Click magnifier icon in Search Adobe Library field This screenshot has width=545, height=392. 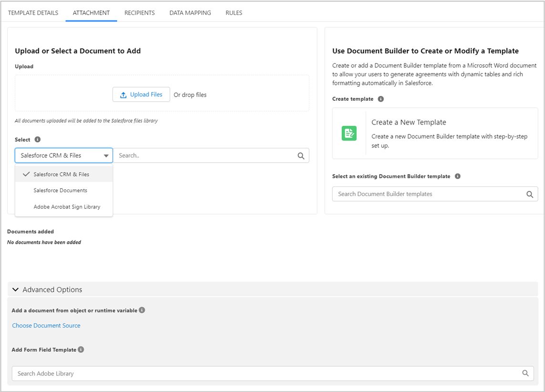[x=525, y=373]
